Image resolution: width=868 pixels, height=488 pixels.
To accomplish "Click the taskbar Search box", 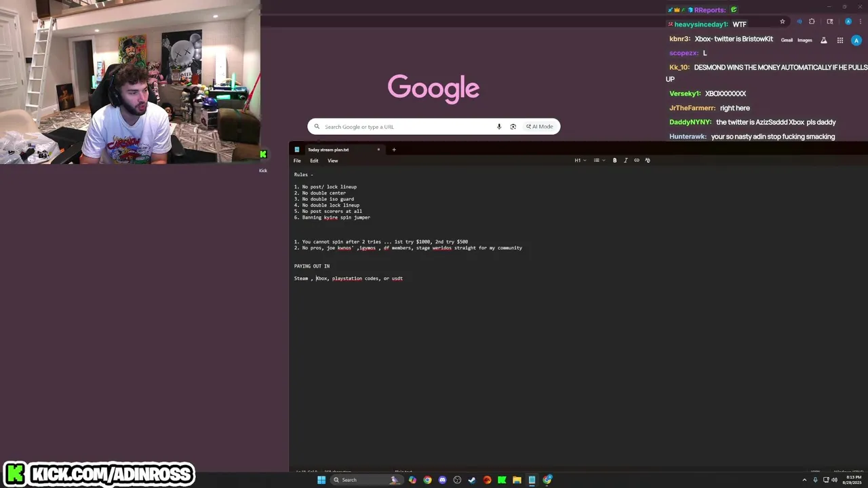I will pyautogui.click(x=366, y=480).
